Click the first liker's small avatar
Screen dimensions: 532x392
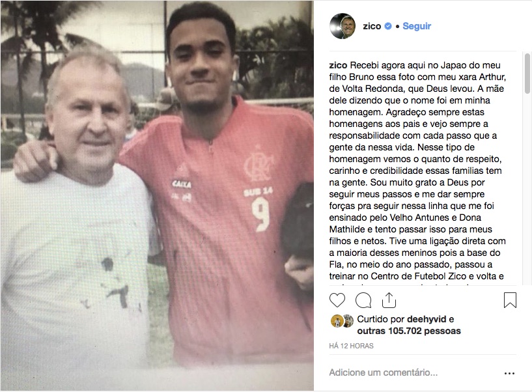point(337,321)
